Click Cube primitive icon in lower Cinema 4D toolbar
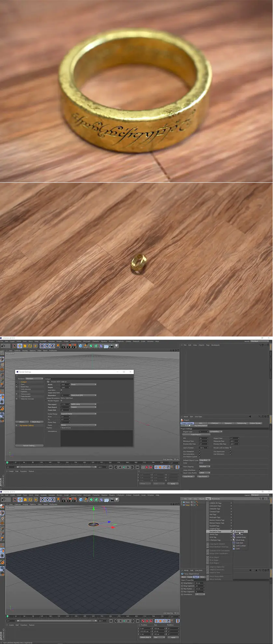This screenshot has height=644, width=273. click(81, 500)
